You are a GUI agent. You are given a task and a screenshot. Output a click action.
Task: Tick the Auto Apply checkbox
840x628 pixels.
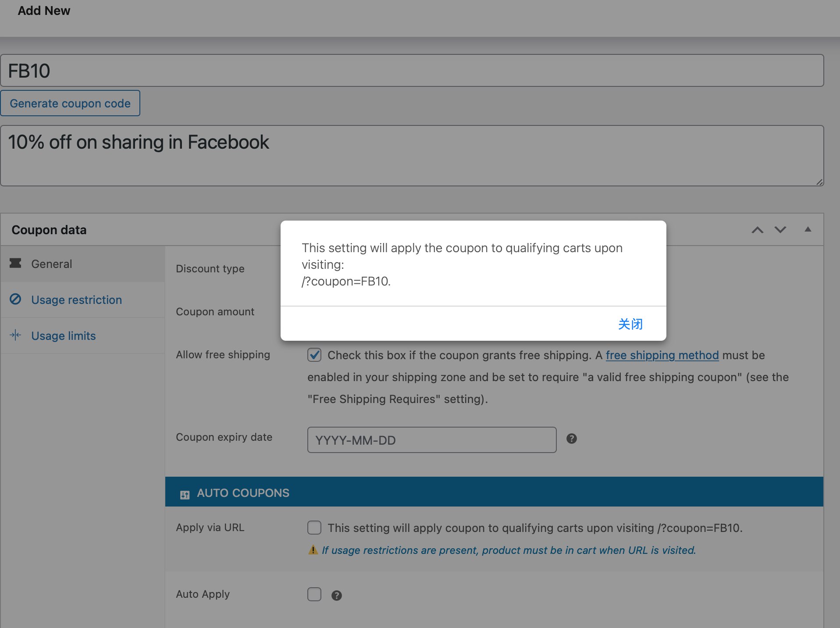pyautogui.click(x=314, y=594)
